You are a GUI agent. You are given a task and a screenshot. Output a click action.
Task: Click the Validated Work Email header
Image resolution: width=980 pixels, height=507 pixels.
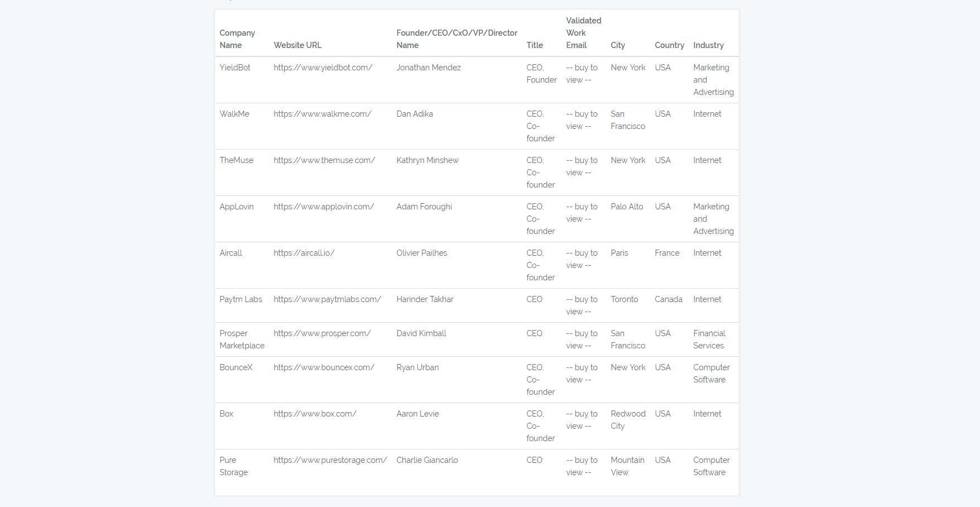[583, 33]
